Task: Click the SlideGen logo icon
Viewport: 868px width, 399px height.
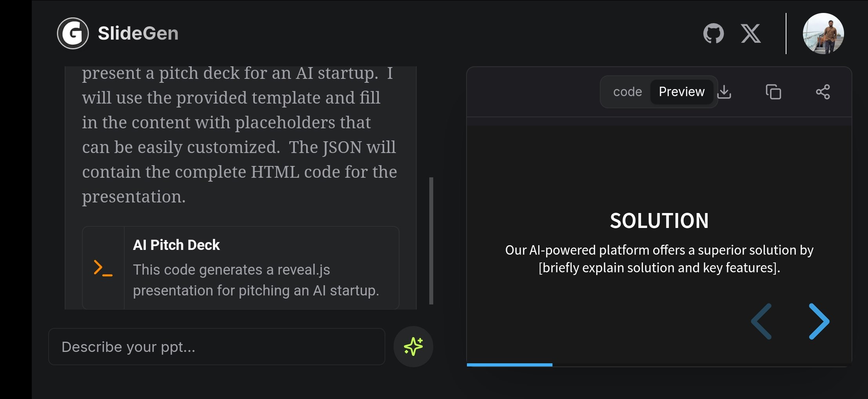Action: 73,33
